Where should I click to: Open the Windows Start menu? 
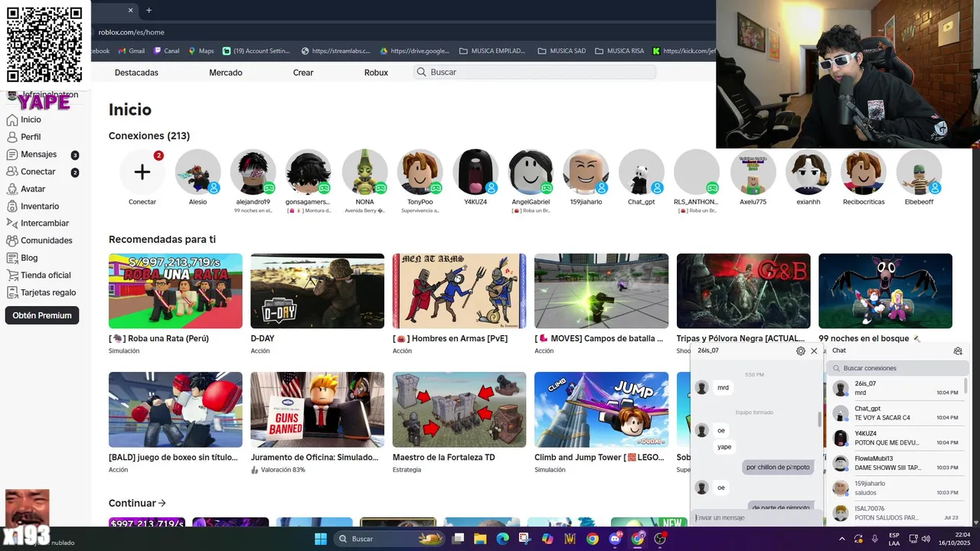(320, 539)
